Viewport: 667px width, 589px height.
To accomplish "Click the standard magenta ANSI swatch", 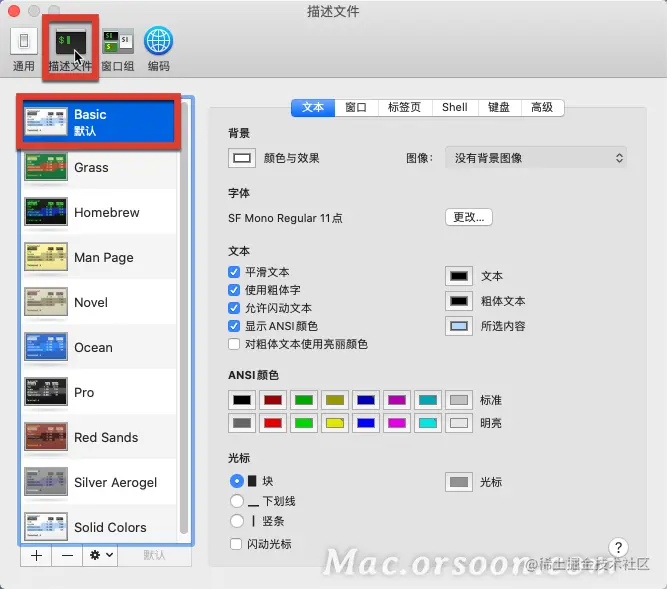I will tap(397, 400).
